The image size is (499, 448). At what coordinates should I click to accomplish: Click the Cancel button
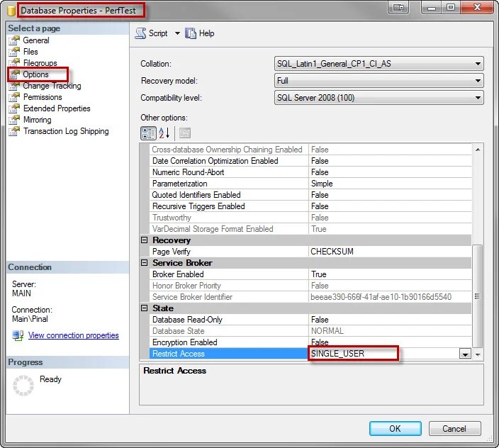tap(454, 429)
